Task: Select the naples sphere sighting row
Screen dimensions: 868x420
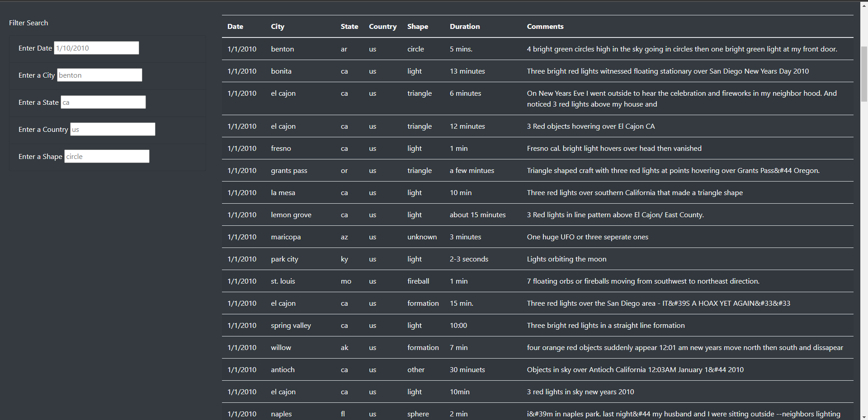Action: 452,414
